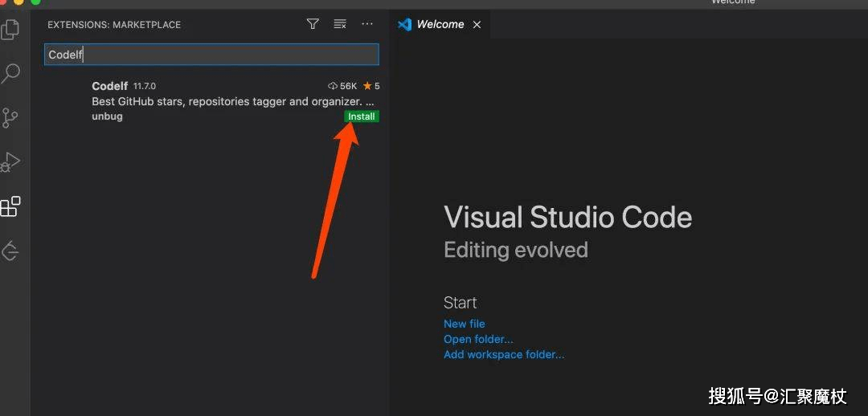The height and width of the screenshot is (416, 868).
Task: Install the Codelf extension
Action: pyautogui.click(x=362, y=116)
